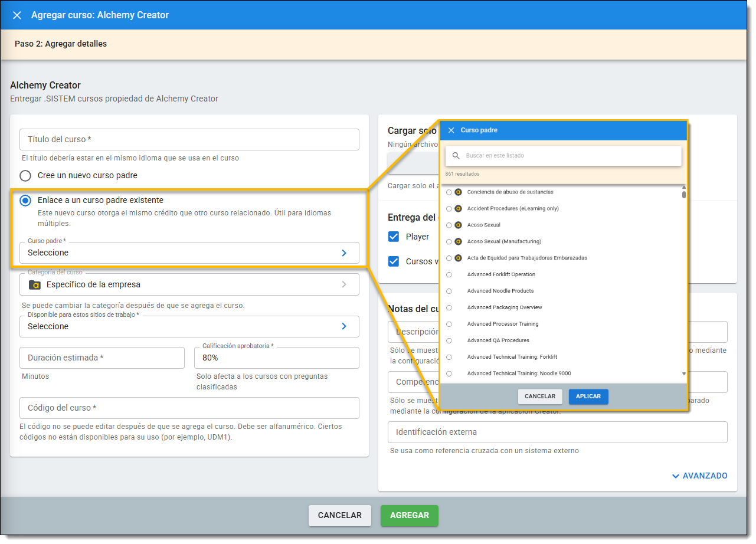Click the badge icon beside Accident Procedures
The image size is (756, 544).
click(x=458, y=209)
